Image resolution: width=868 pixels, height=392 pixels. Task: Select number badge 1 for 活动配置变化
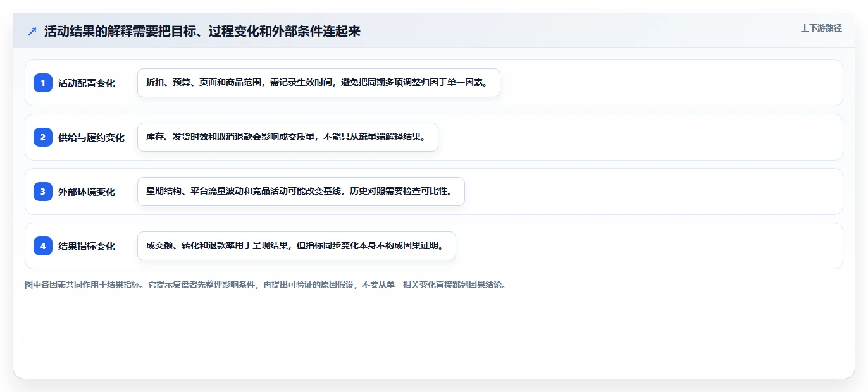pos(43,83)
